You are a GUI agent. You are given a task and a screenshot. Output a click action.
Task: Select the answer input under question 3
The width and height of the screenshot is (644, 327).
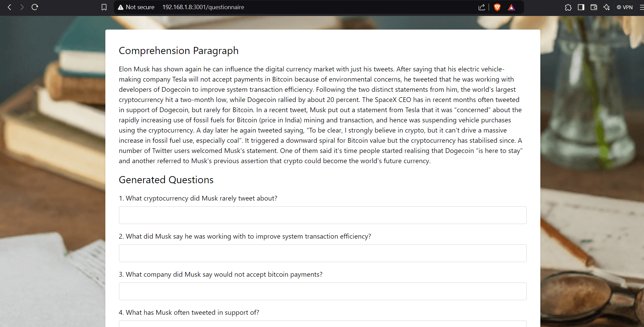tap(323, 291)
